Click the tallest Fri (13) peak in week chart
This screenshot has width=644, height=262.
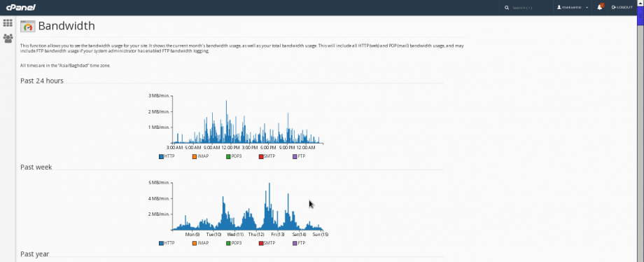pyautogui.click(x=269, y=206)
